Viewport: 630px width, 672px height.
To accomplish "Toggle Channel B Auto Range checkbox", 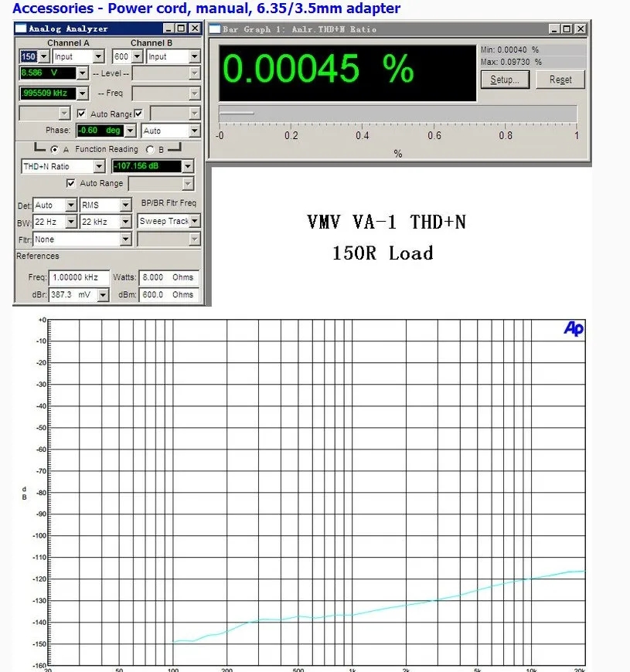I will (138, 114).
